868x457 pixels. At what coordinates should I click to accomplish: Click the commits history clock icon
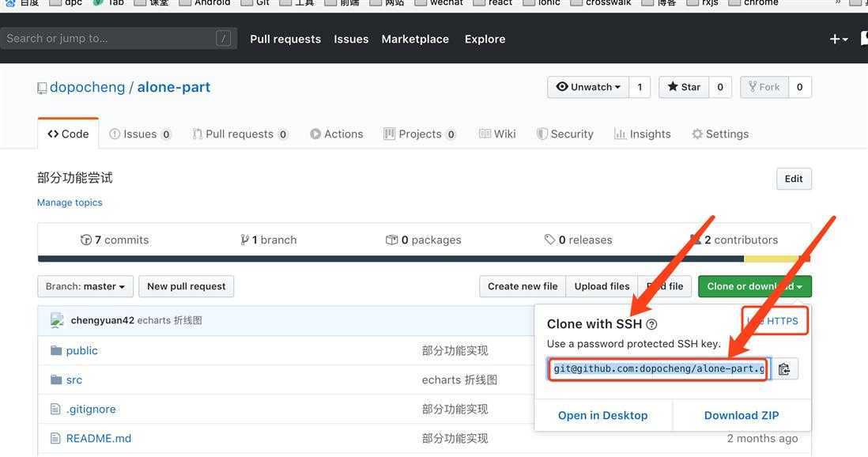point(86,240)
